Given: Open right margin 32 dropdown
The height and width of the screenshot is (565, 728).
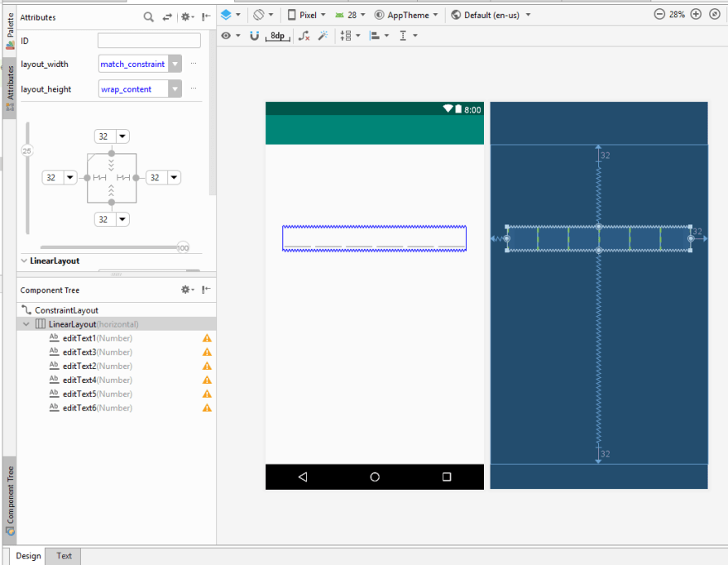Looking at the screenshot, I should coord(174,177).
